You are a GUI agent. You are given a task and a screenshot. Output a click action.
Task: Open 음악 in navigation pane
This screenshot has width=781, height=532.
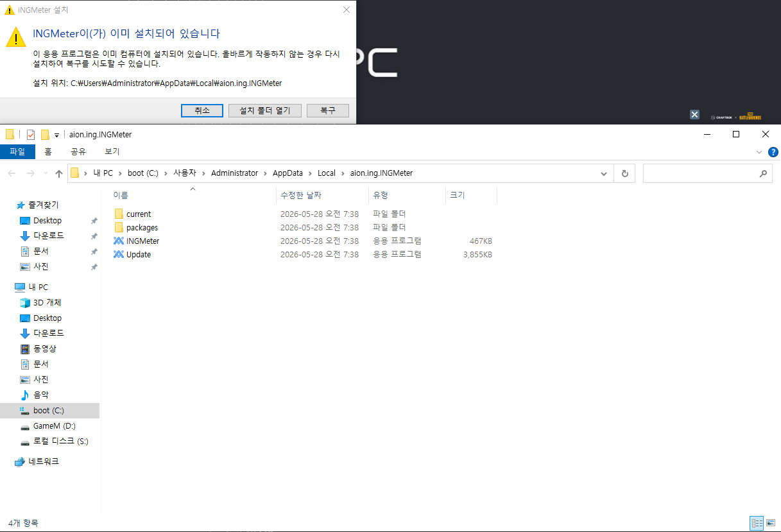(x=41, y=395)
